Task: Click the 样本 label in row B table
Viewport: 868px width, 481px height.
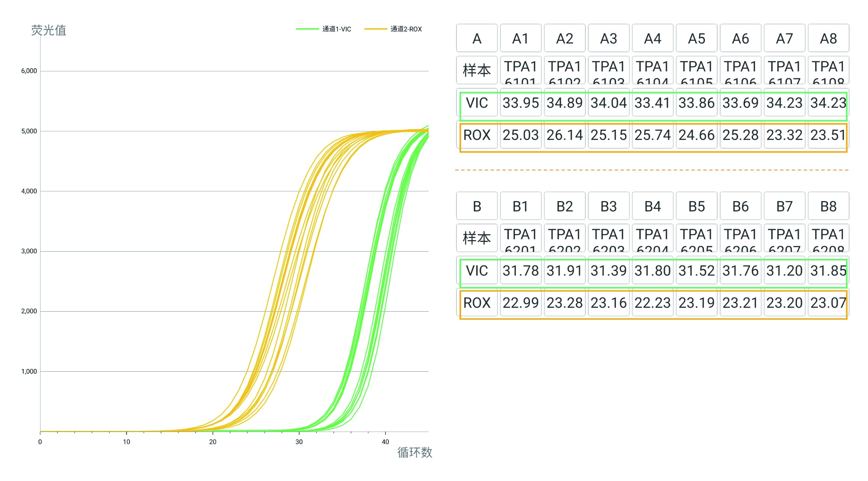Action: click(477, 238)
